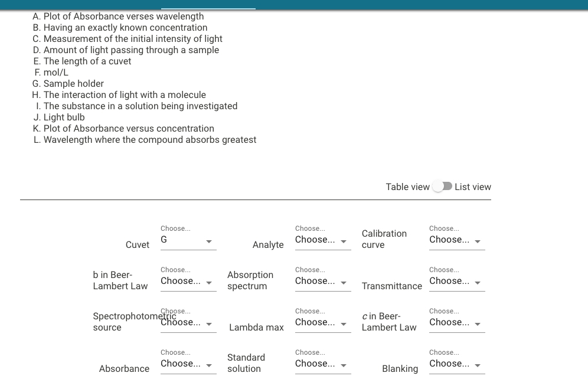Image resolution: width=588 pixels, height=376 pixels.
Task: Click option 'C. Measurement of the initial intensity of light'
Action: pyautogui.click(x=128, y=39)
